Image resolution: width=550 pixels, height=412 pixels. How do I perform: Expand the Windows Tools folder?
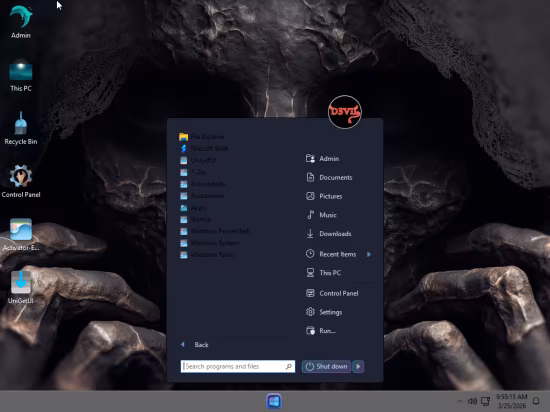207,255
